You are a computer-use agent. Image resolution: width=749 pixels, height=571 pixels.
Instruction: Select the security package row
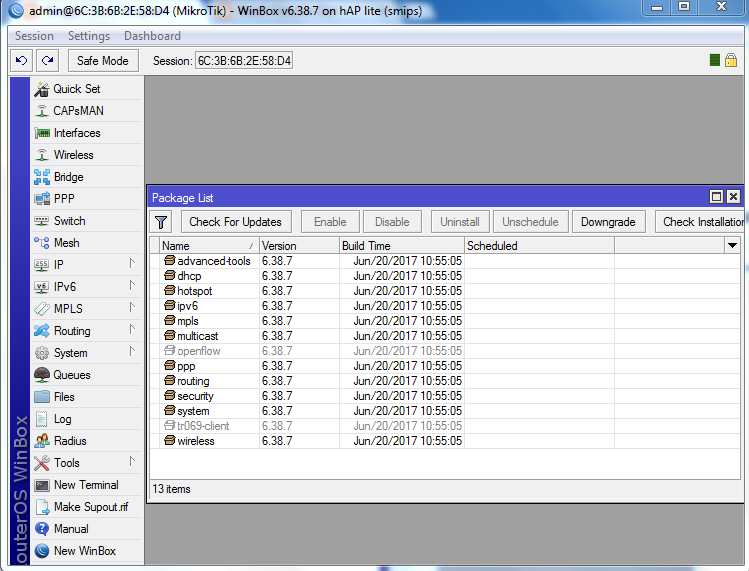click(445, 396)
